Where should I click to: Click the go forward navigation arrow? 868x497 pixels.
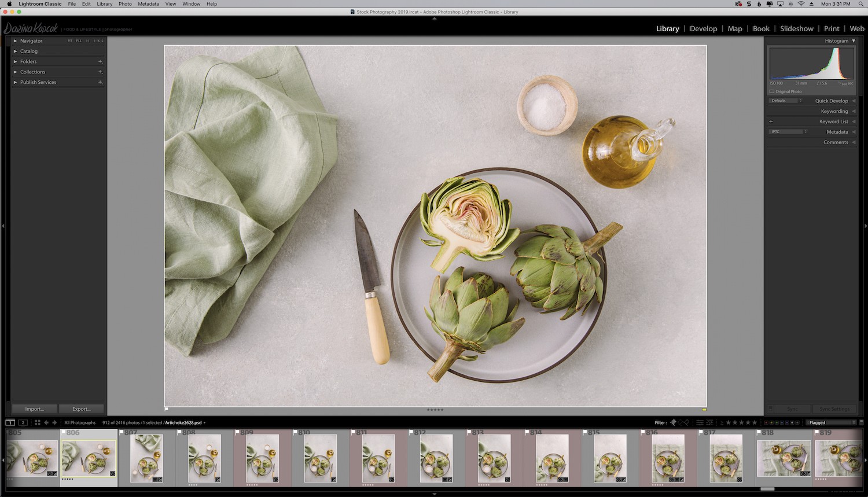54,422
